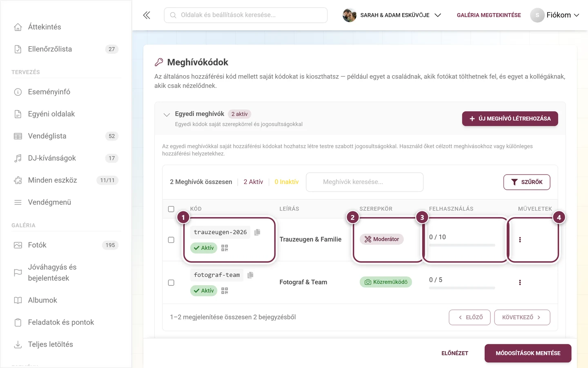
Task: Copy the trauzeugen-2026 code
Action: (257, 232)
